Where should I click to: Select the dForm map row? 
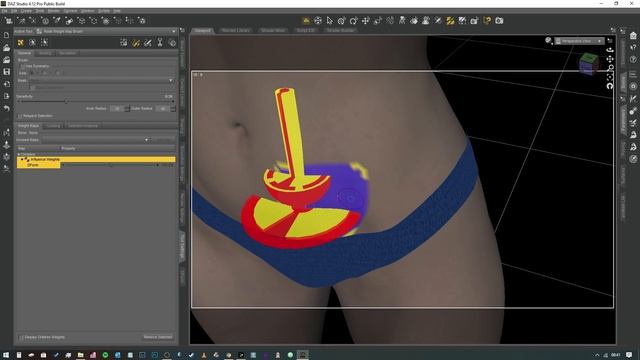(38, 165)
